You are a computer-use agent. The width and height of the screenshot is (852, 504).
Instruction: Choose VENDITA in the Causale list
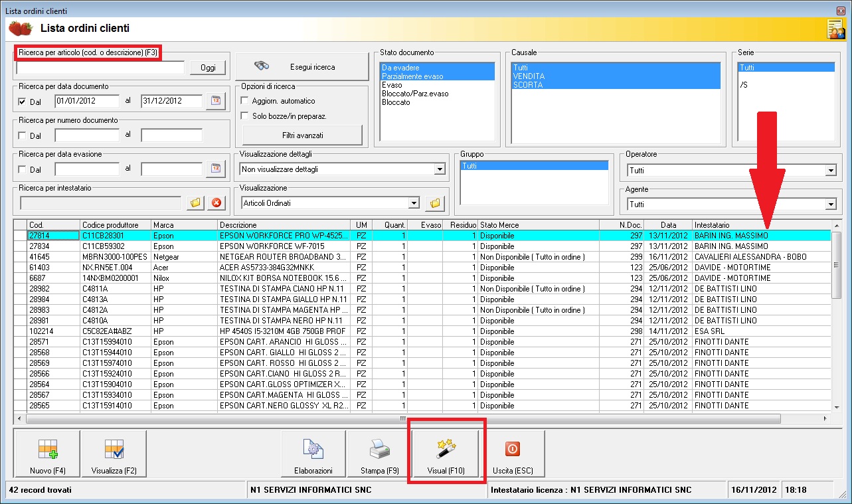click(x=529, y=76)
